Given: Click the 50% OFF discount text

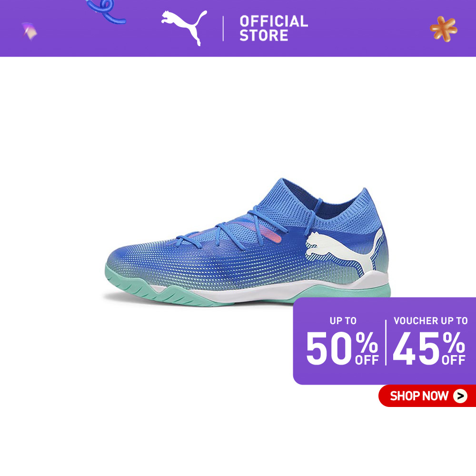Looking at the screenshot, I should (x=342, y=348).
